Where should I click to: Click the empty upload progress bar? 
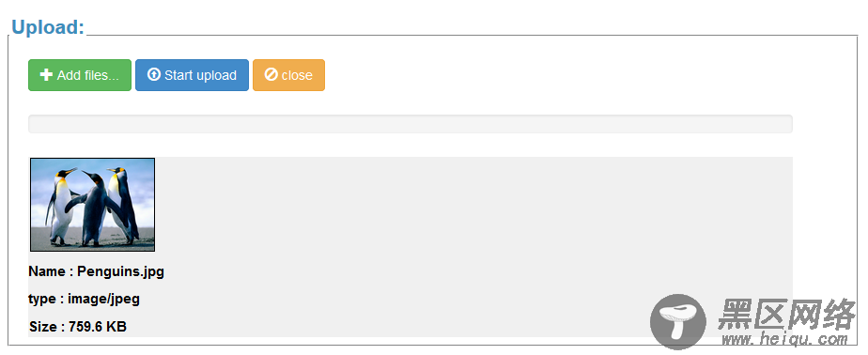point(411,124)
